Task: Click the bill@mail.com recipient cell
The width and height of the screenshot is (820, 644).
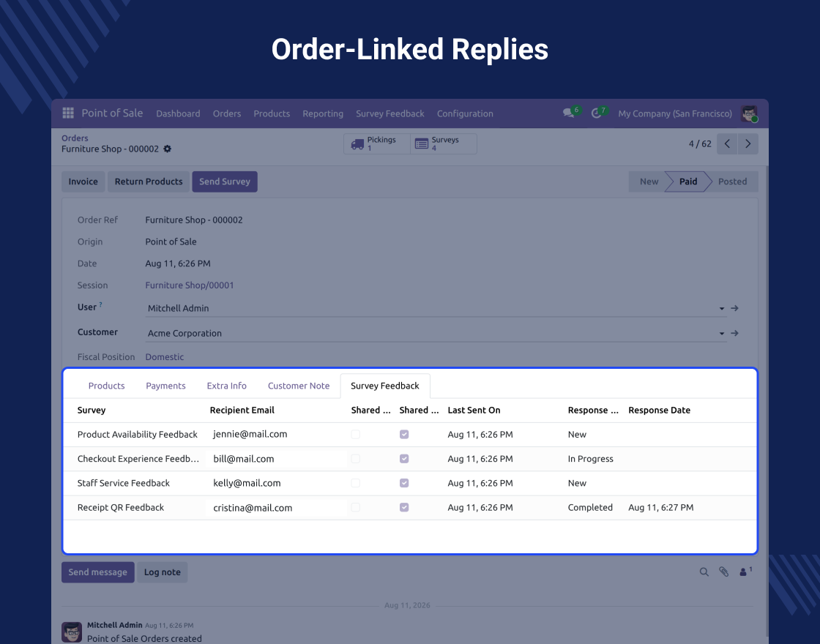Action: [244, 459]
